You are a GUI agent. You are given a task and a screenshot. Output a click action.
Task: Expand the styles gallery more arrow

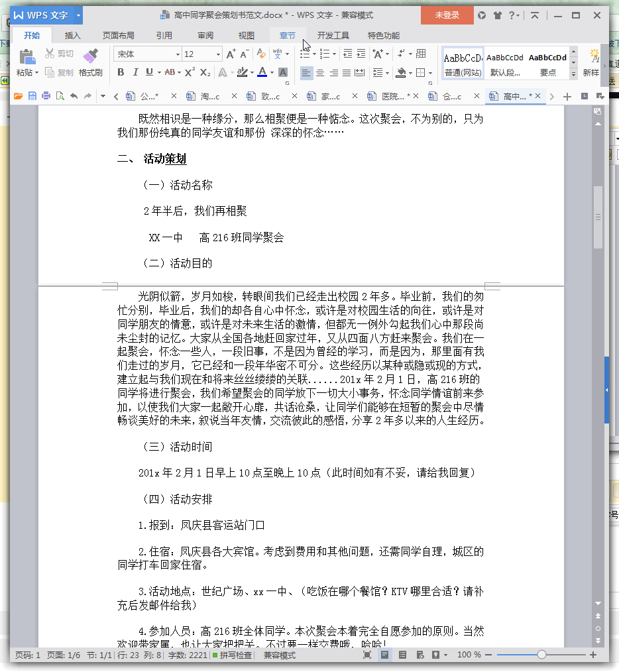click(x=573, y=74)
